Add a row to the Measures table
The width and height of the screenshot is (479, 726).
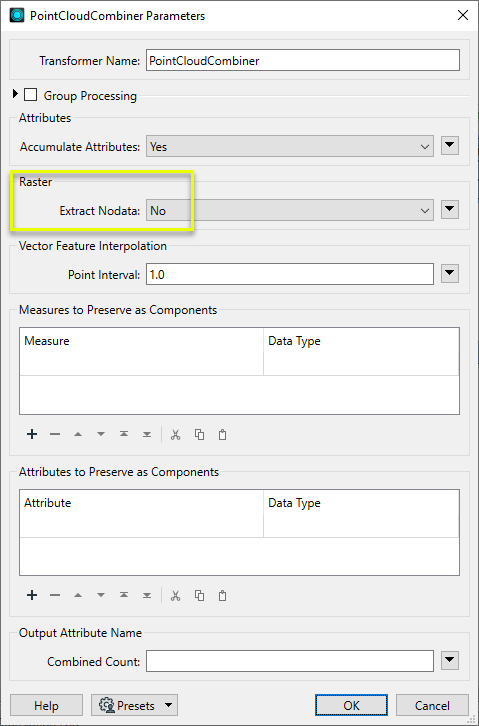(x=32, y=434)
